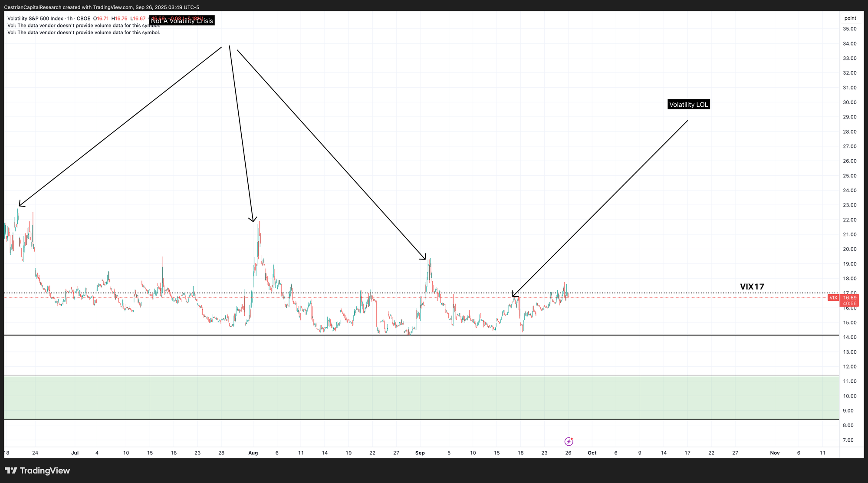Click the 'VIX17' annotation text
The width and height of the screenshot is (868, 483).
coord(752,287)
